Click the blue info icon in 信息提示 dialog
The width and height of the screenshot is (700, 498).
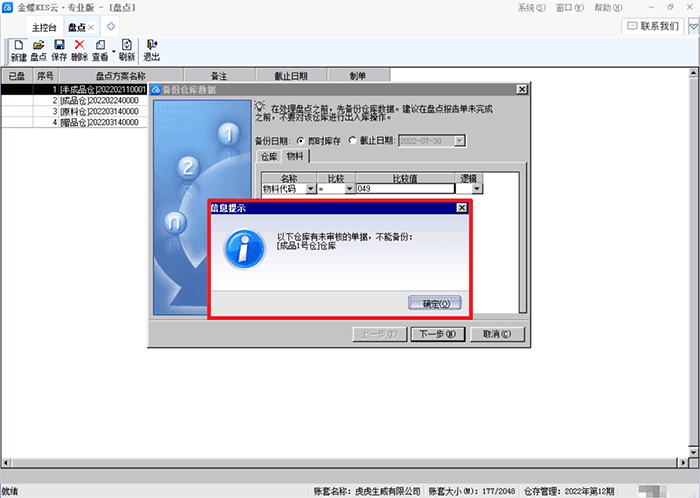[244, 249]
